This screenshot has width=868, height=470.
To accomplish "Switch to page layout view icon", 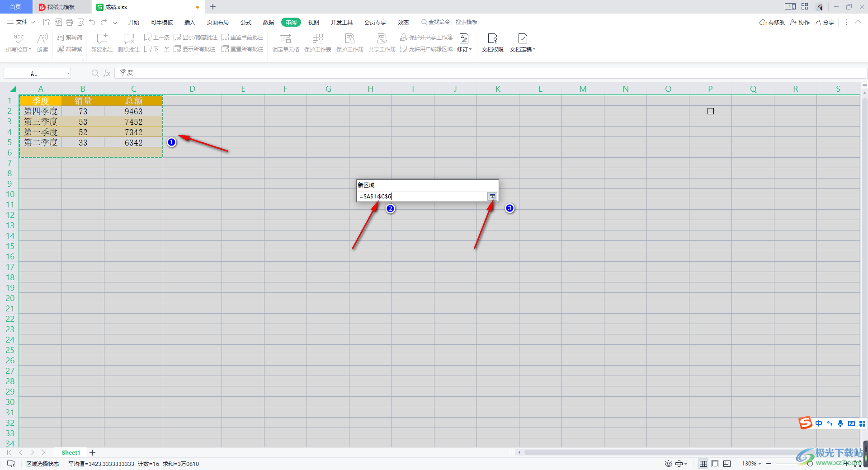I will pyautogui.click(x=715, y=464).
